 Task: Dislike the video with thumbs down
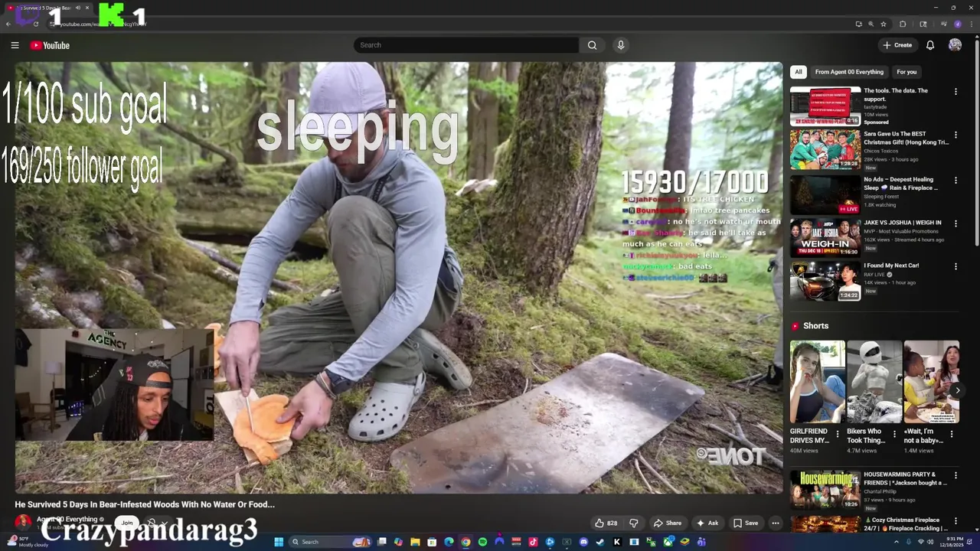(x=634, y=523)
